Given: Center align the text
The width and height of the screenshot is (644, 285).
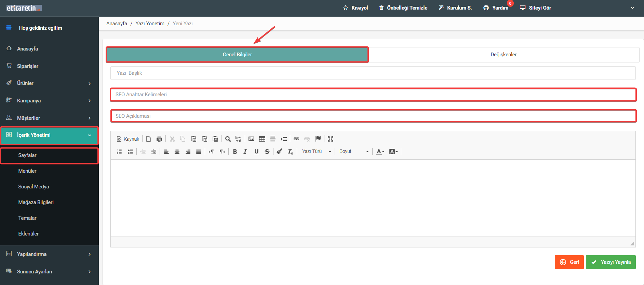Looking at the screenshot, I should [x=177, y=152].
